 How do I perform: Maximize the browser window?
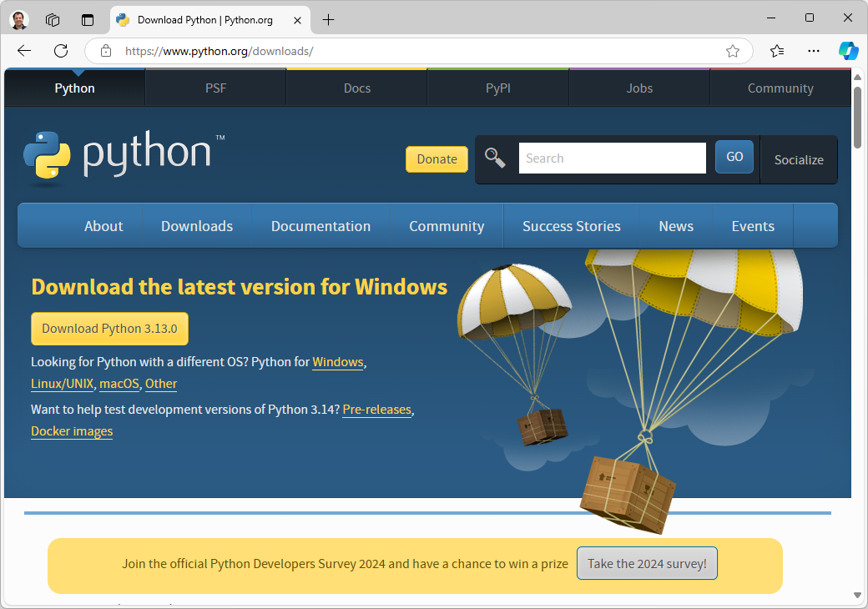(x=810, y=18)
